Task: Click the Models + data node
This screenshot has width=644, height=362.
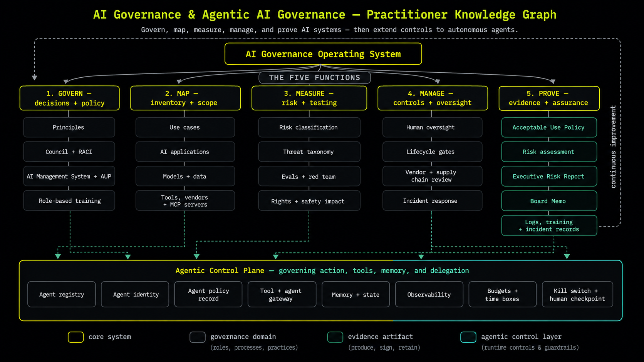Action: pyautogui.click(x=185, y=176)
